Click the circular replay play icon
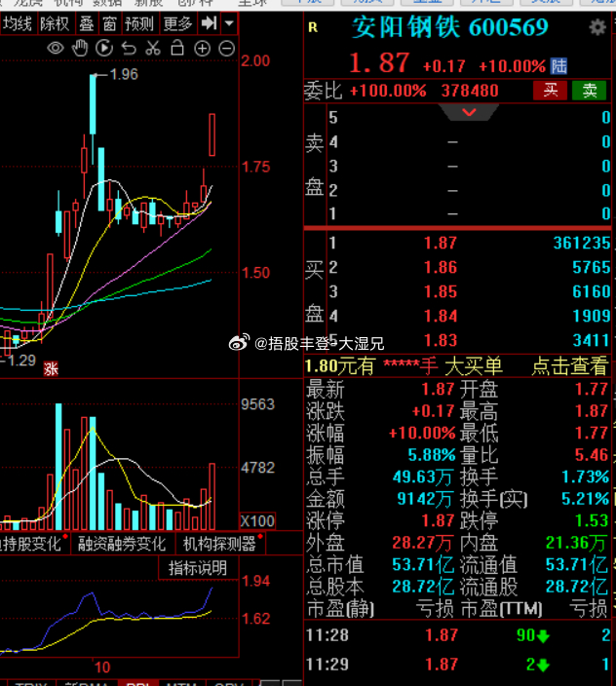 coord(104,48)
